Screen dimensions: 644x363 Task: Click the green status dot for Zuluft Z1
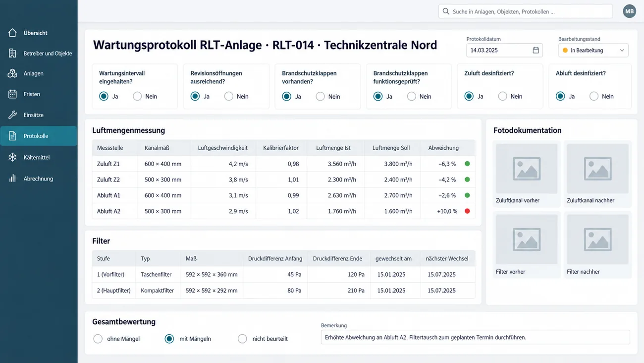click(x=467, y=164)
